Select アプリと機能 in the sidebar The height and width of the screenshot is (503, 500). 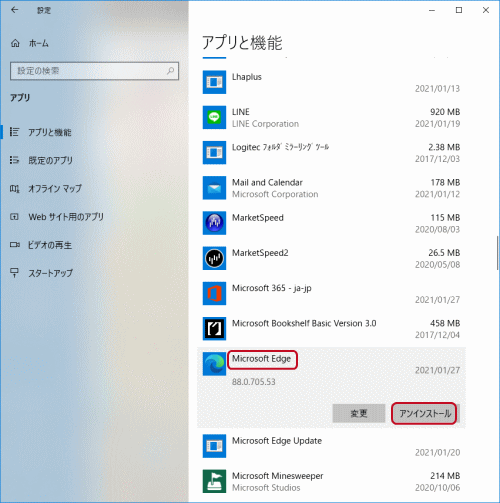(x=49, y=132)
